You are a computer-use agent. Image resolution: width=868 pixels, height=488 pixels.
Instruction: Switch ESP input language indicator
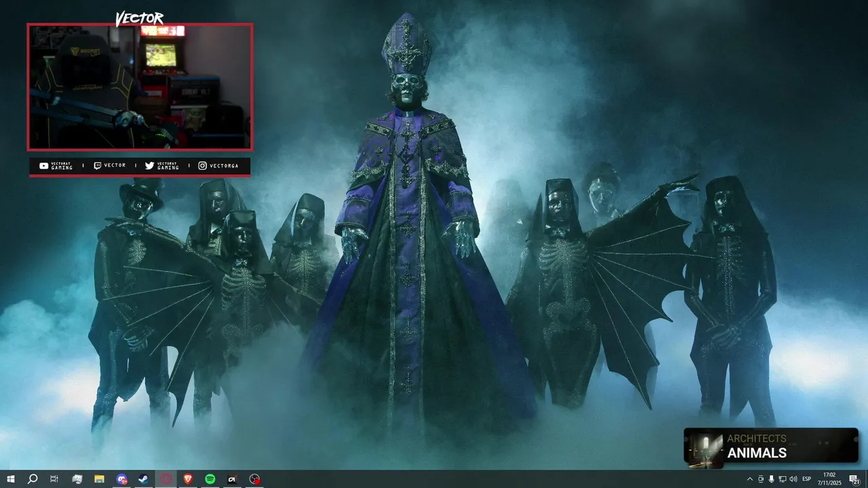click(807, 479)
